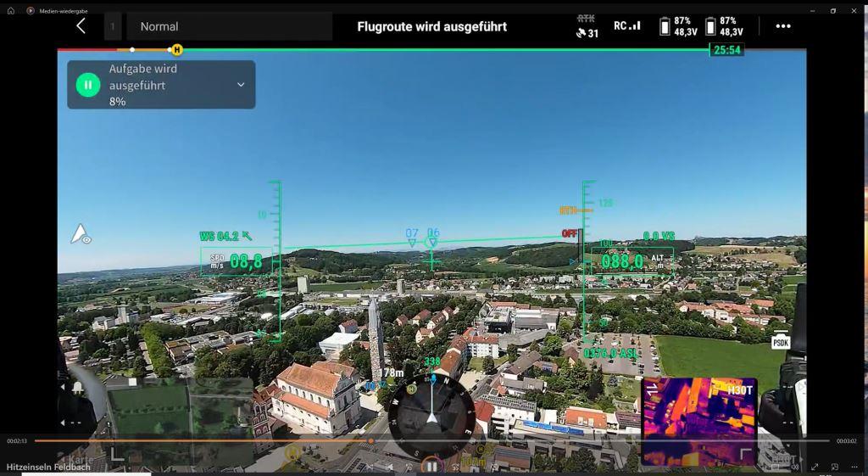
Task: Click the RTK satellite status icon
Action: pyautogui.click(x=587, y=26)
